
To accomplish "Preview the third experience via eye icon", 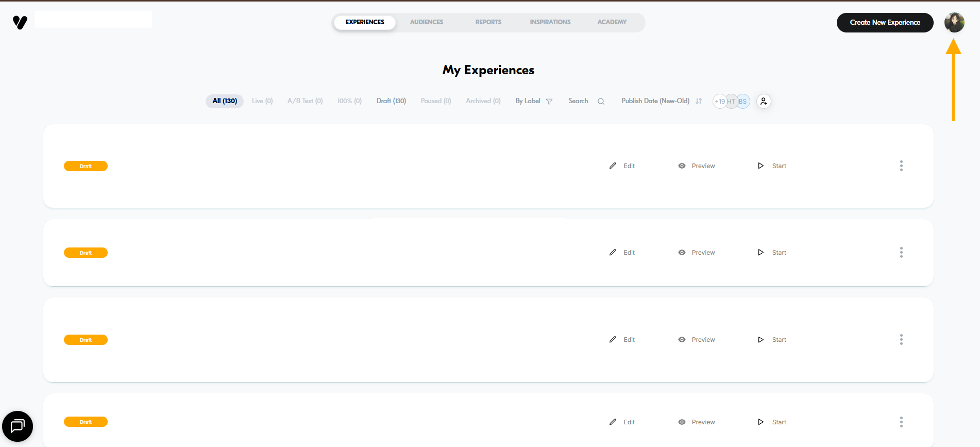I will point(682,340).
